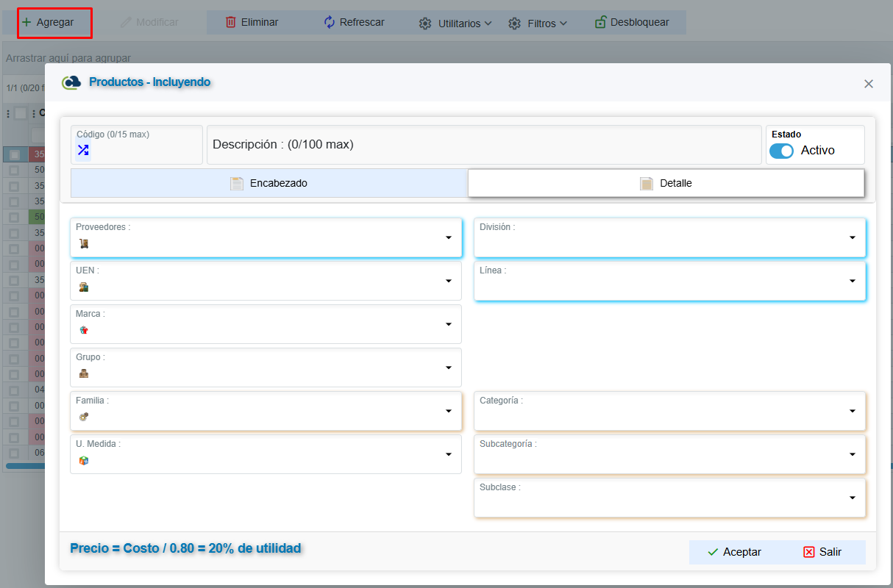Open the Línea dropdown
Viewport: 893px width, 588px height.
click(853, 281)
